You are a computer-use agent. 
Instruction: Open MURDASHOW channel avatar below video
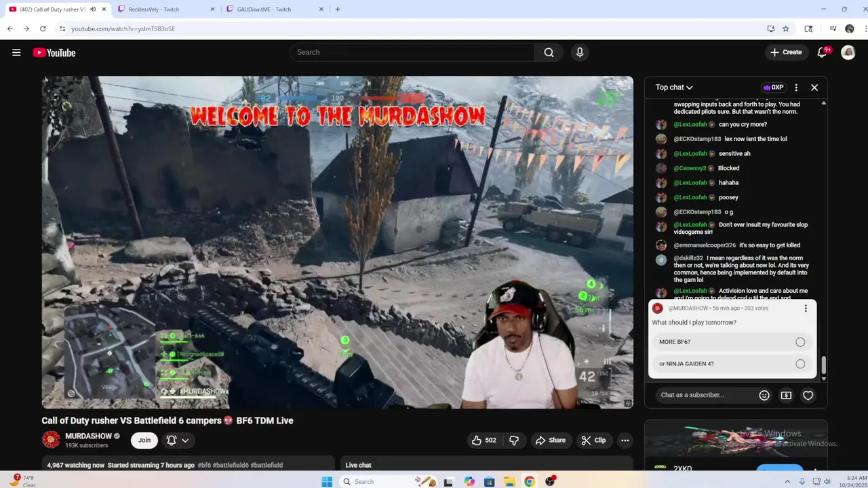pyautogui.click(x=51, y=440)
